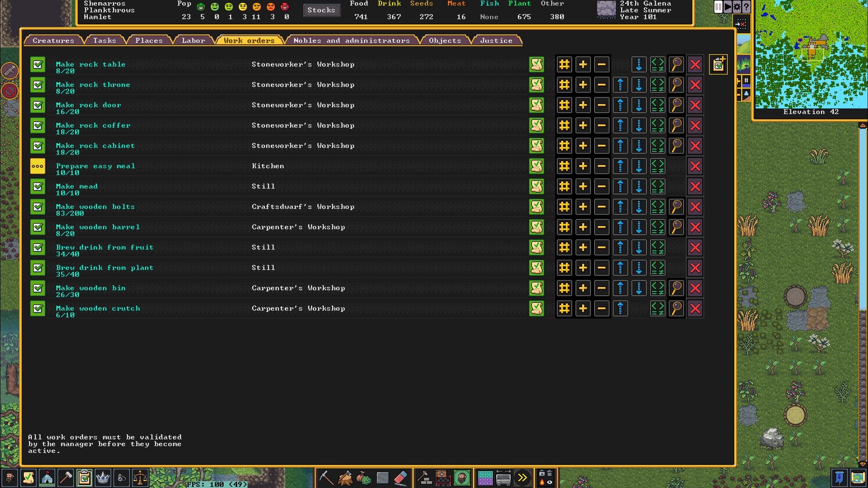Image resolution: width=868 pixels, height=488 pixels.
Task: Increase amount on Make wooden barrel order
Action: pyautogui.click(x=583, y=227)
